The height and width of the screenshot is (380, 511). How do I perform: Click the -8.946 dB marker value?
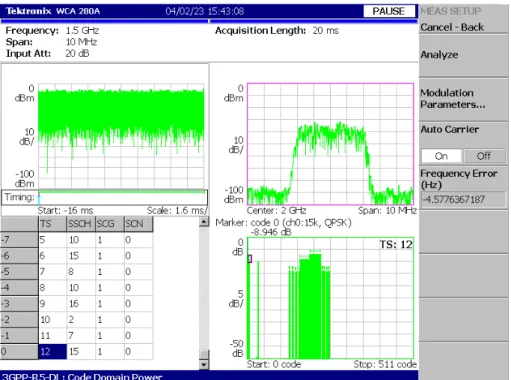271,232
